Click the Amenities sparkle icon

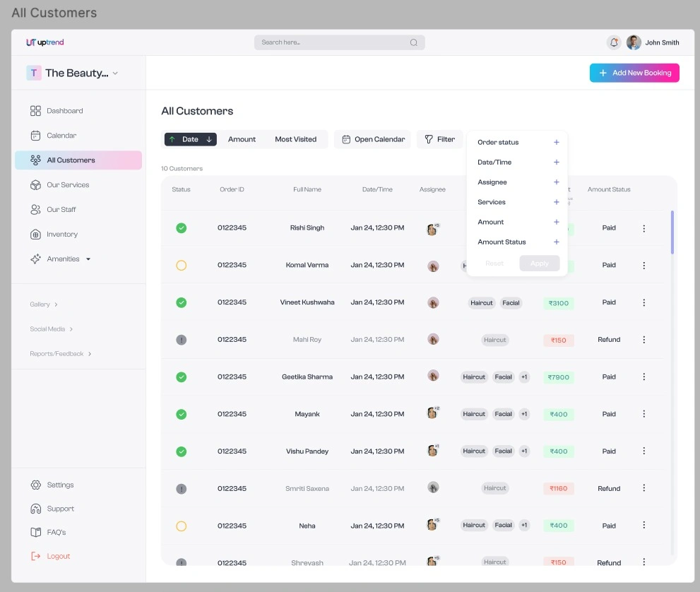tap(35, 259)
